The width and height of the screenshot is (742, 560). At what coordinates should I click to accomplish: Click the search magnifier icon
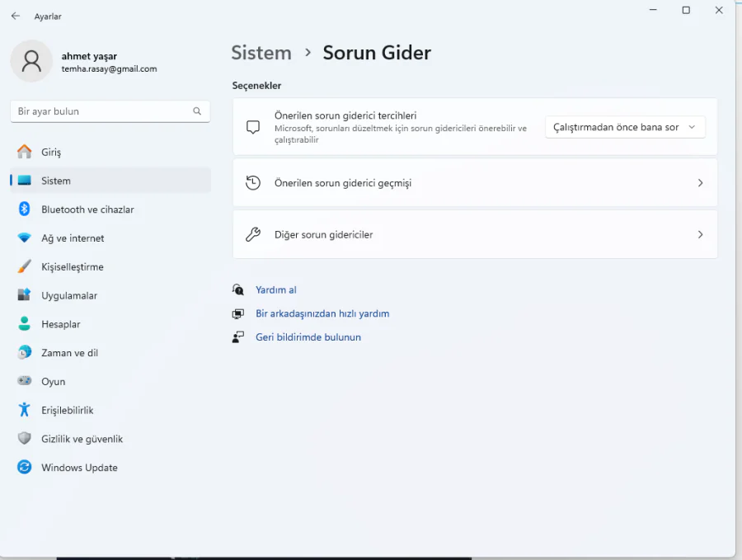point(197,111)
